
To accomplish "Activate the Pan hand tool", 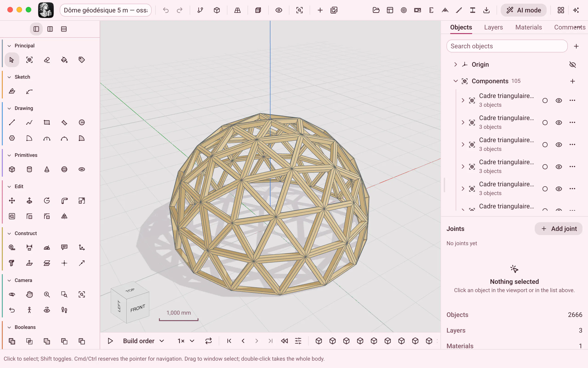I will click(29, 294).
